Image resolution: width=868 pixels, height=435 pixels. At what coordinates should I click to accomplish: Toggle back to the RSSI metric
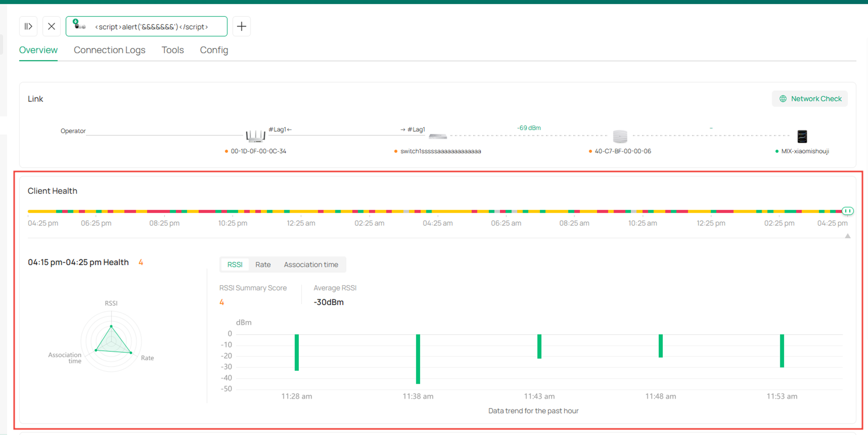[x=235, y=264]
